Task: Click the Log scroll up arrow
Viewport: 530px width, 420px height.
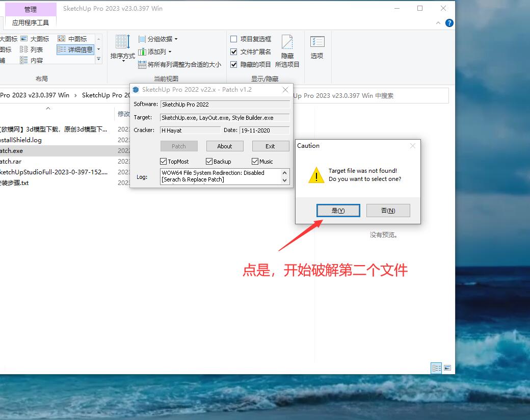Action: (x=284, y=173)
